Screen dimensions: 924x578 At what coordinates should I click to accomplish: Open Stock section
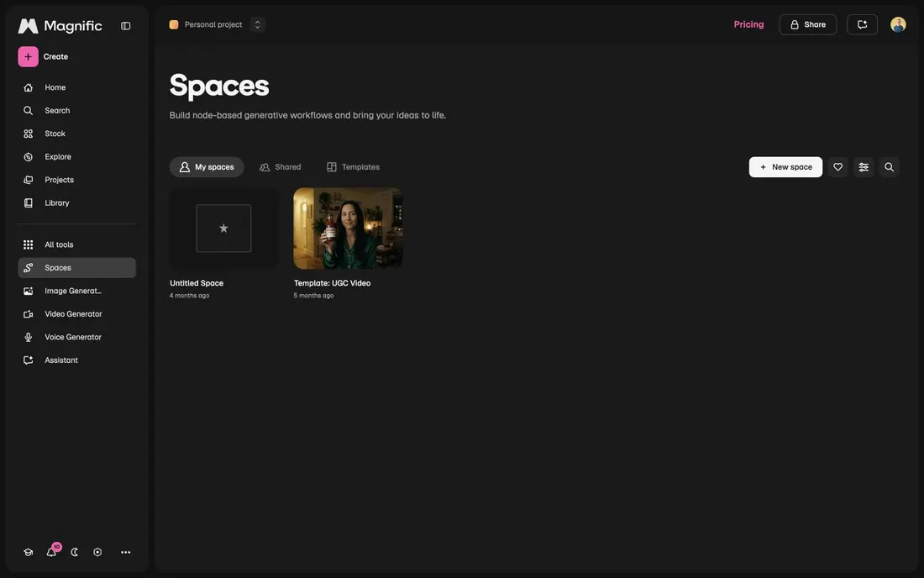(x=76, y=134)
